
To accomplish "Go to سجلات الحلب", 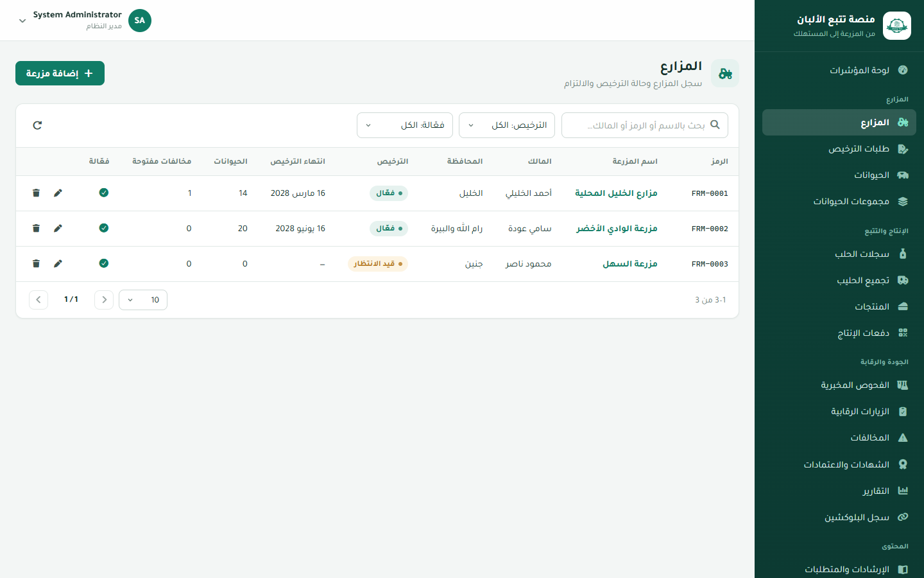I will [x=839, y=254].
